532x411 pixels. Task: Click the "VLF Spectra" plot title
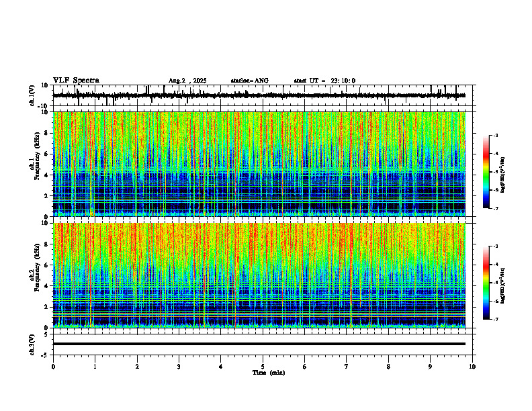(76, 81)
